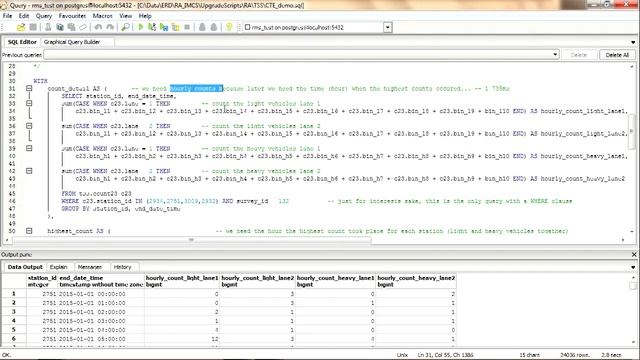Collapse the fold marker at line 36
640x360 pixels.
click(29, 126)
